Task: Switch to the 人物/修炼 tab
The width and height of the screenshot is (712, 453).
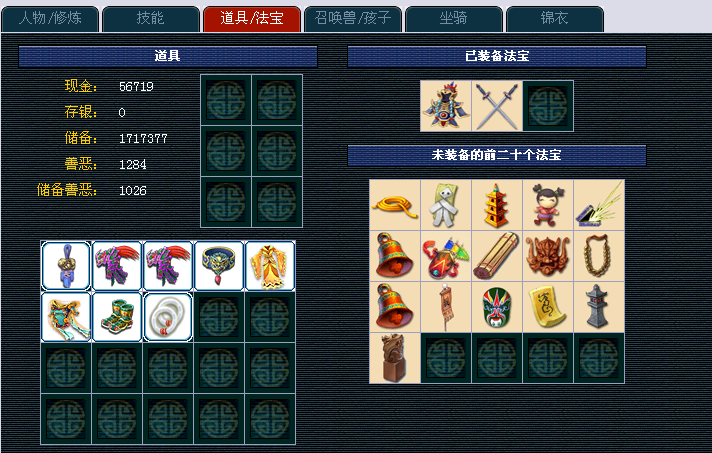Action: coord(50,19)
